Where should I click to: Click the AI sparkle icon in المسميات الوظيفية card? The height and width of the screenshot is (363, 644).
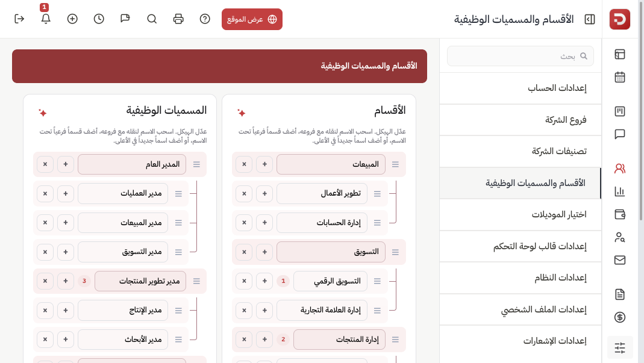[x=43, y=113]
